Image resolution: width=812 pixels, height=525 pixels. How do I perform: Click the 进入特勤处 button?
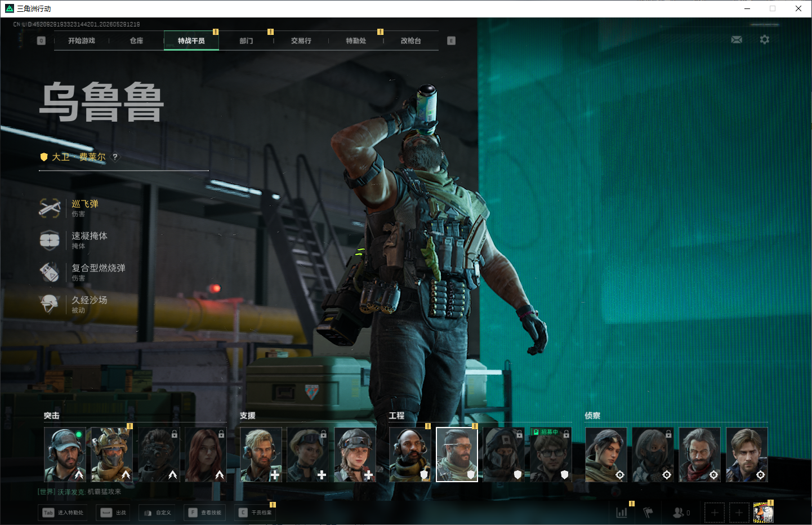pyautogui.click(x=63, y=513)
